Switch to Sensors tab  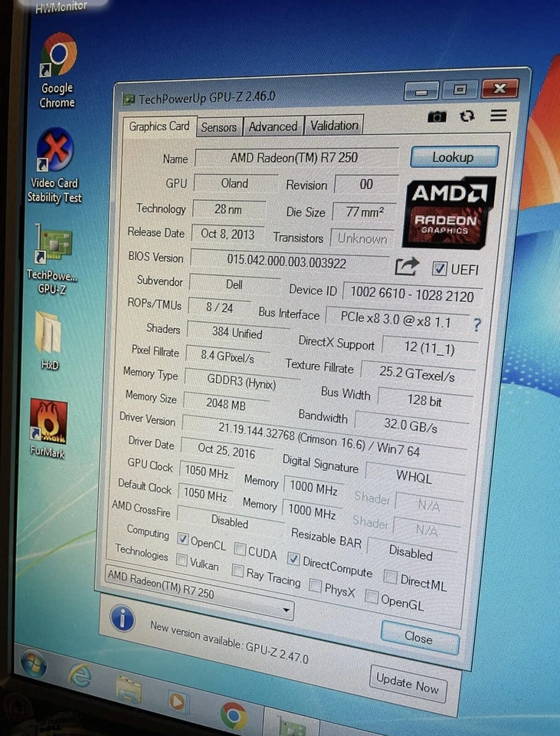219,127
